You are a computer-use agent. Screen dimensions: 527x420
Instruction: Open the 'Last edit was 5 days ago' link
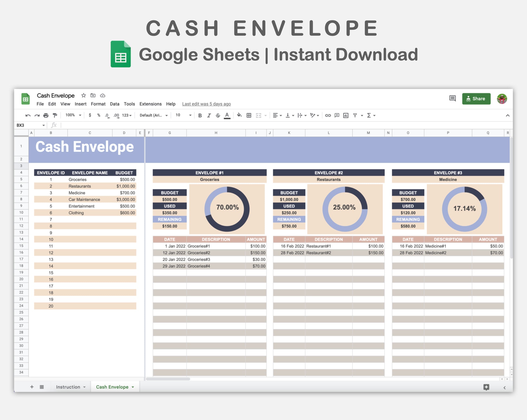206,104
